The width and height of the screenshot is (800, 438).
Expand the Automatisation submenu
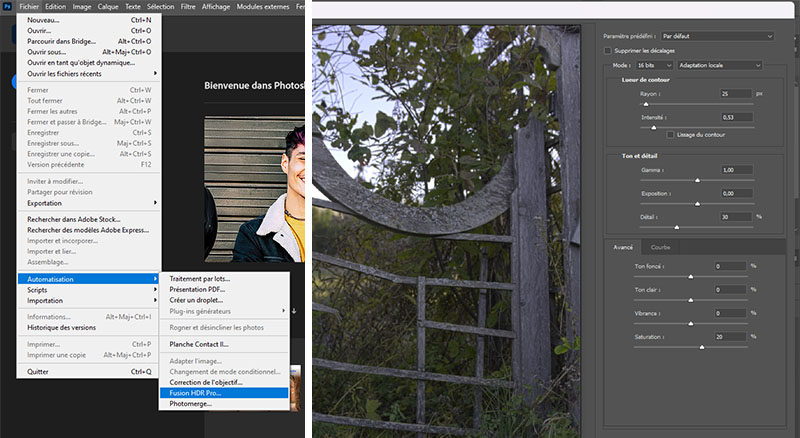(x=88, y=279)
